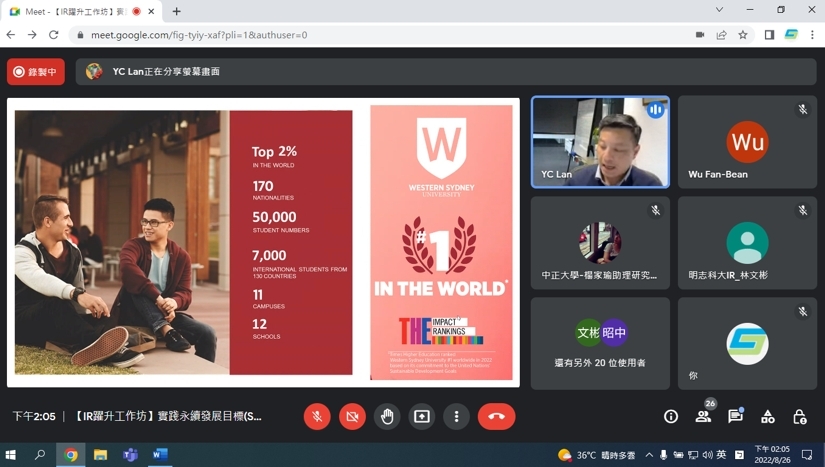Select the 明志科大IR_林文彬 participant tile
Viewport: 825px width, 467px height.
tap(747, 243)
